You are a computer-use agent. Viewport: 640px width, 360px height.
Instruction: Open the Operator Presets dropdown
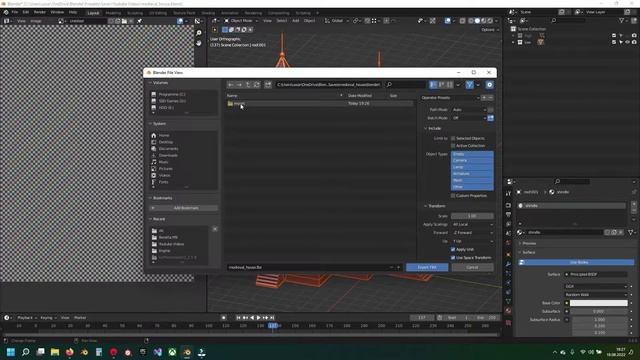click(450, 98)
